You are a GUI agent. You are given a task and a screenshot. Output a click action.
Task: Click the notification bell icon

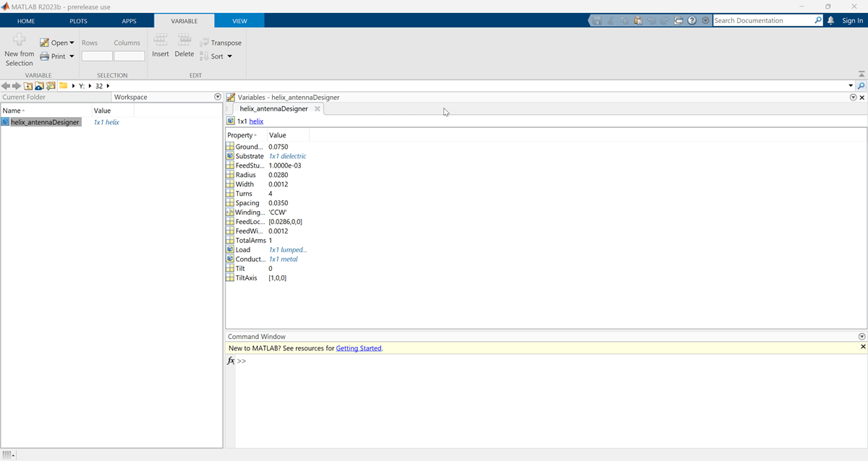[x=830, y=21]
